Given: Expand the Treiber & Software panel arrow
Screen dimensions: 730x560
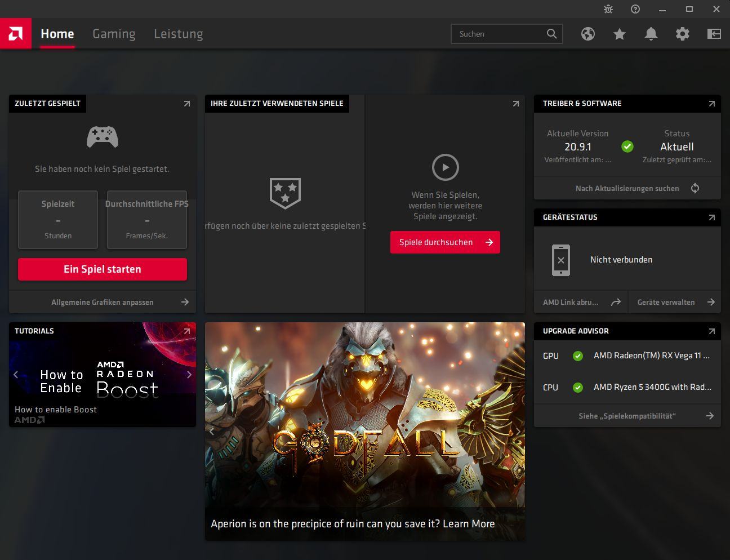Looking at the screenshot, I should [712, 104].
